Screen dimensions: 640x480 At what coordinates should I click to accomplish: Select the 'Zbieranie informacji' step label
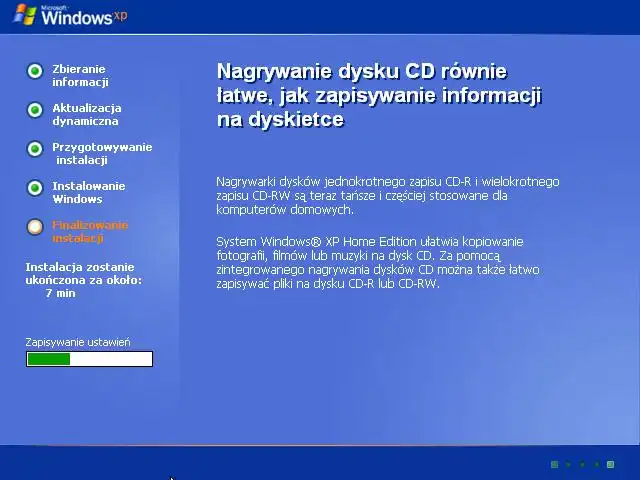tap(80, 76)
